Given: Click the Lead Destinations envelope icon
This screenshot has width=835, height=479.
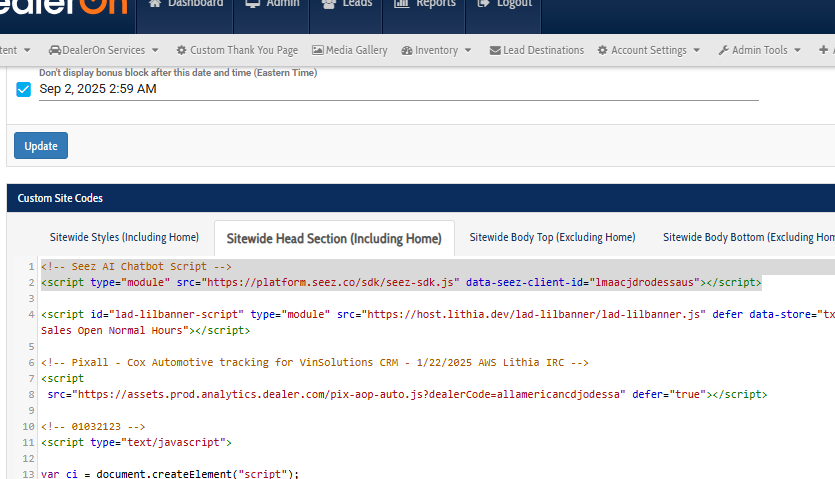Looking at the screenshot, I should pyautogui.click(x=495, y=51).
